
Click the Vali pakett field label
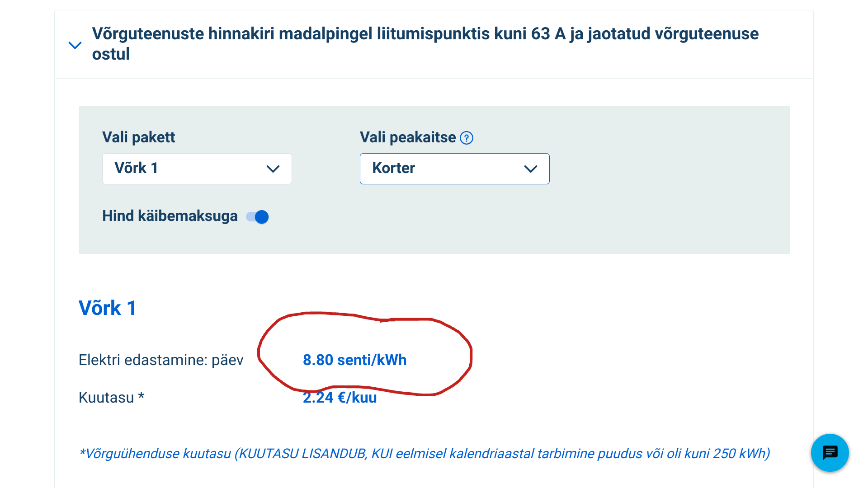coord(138,137)
